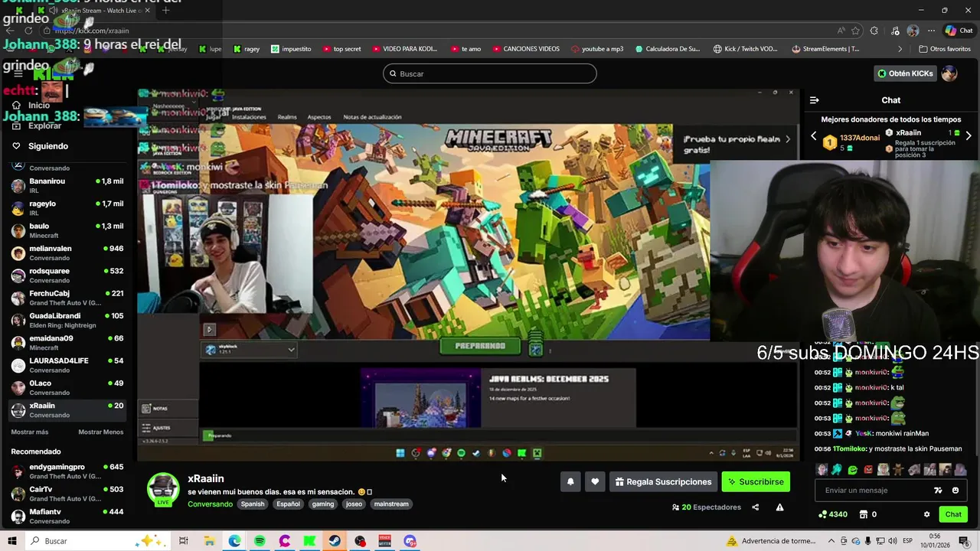
Task: Open Spotify from the Windows taskbar
Action: 260,541
